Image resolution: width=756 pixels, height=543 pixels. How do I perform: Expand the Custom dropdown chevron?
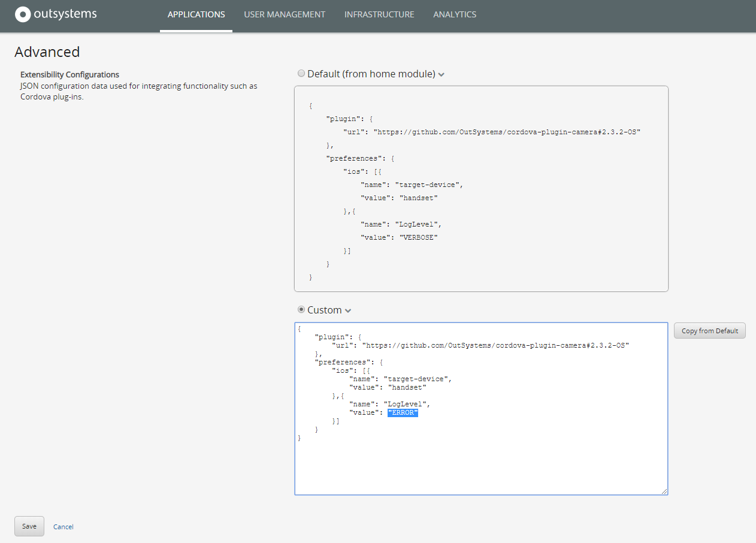click(x=347, y=310)
